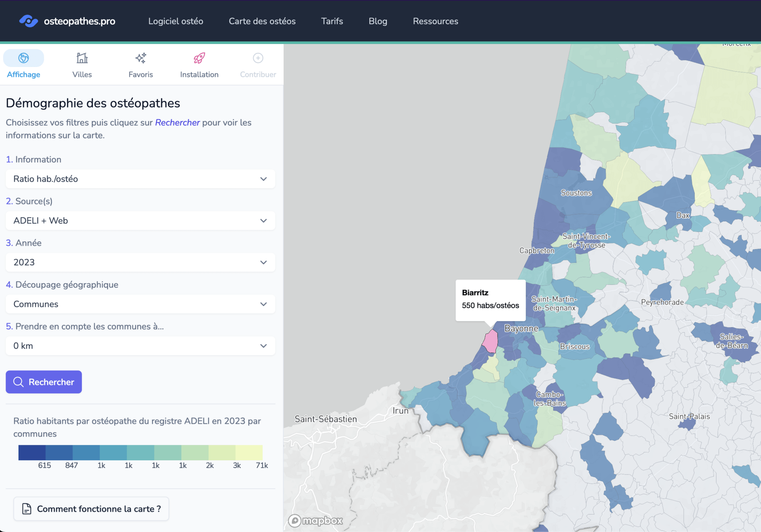The image size is (761, 532).
Task: Open the Villes building icon
Action: [x=82, y=58]
